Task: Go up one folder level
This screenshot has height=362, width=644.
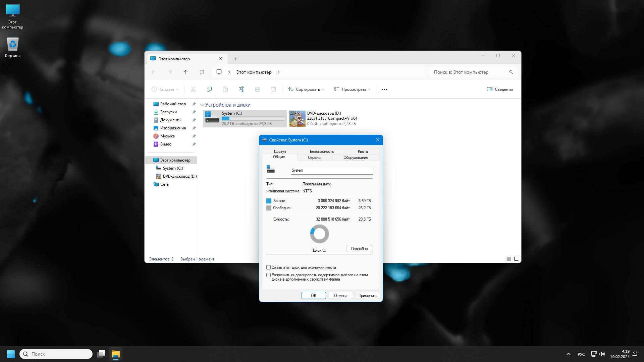Action: [185, 72]
